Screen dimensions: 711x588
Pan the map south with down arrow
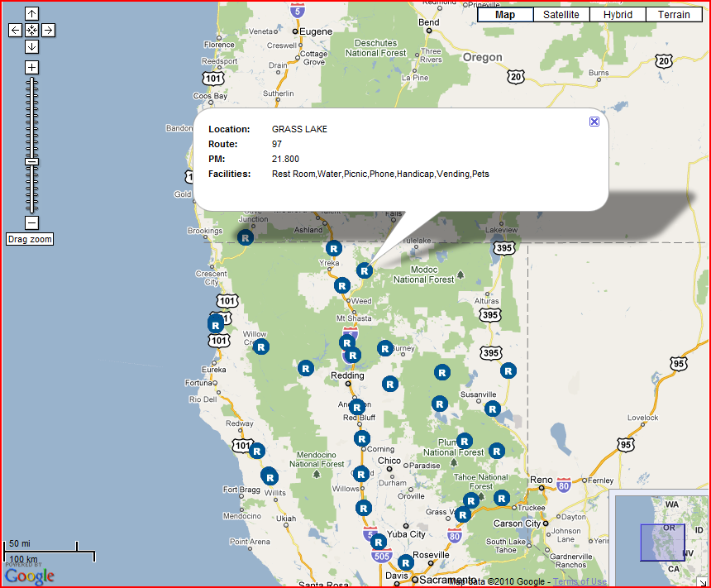pyautogui.click(x=31, y=46)
